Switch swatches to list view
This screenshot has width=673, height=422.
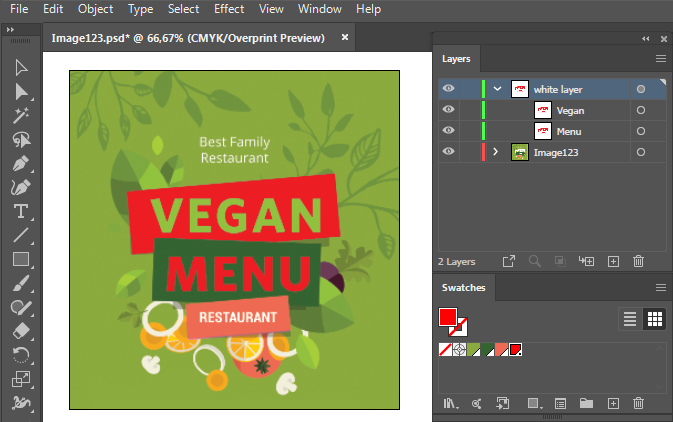coord(630,319)
